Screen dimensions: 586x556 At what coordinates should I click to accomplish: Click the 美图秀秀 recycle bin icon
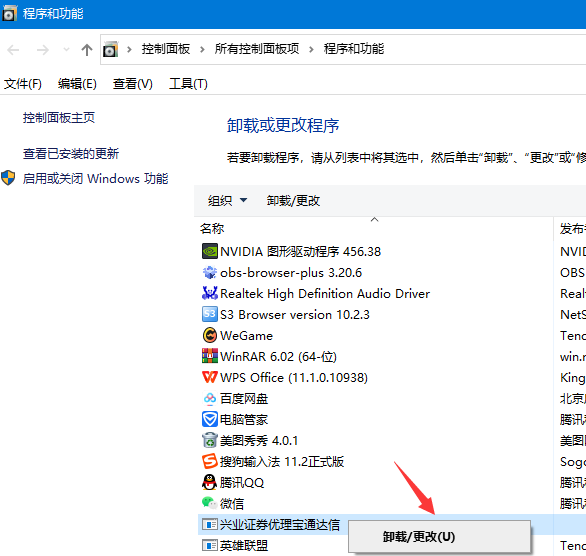tap(210, 440)
